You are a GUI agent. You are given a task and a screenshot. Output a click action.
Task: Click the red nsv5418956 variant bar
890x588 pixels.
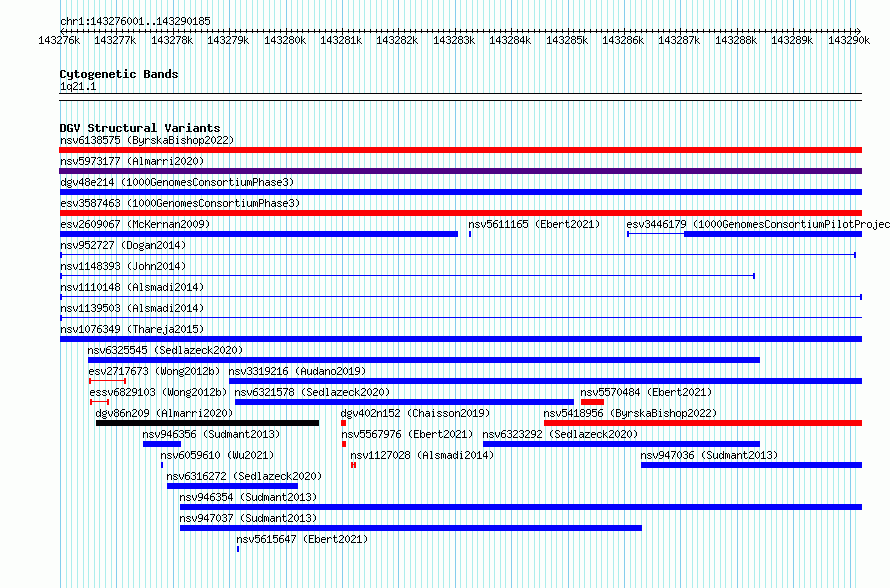[x=703, y=423]
